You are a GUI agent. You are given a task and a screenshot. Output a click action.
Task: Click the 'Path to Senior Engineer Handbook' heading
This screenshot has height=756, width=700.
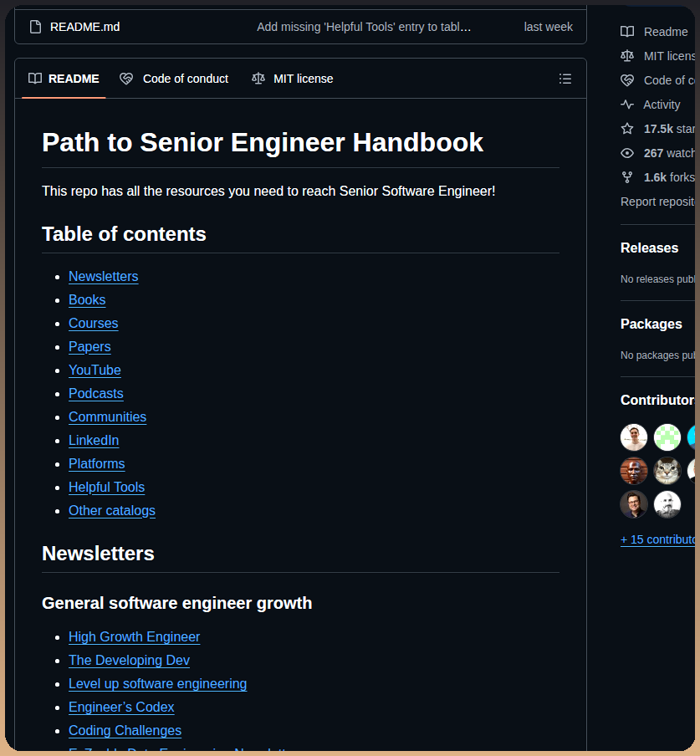[263, 142]
